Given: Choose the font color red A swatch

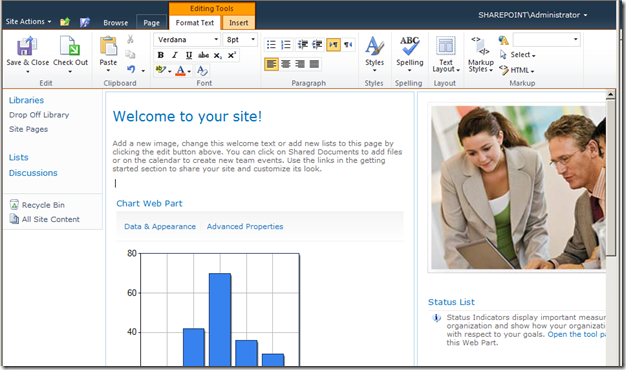Looking at the screenshot, I should [180, 71].
